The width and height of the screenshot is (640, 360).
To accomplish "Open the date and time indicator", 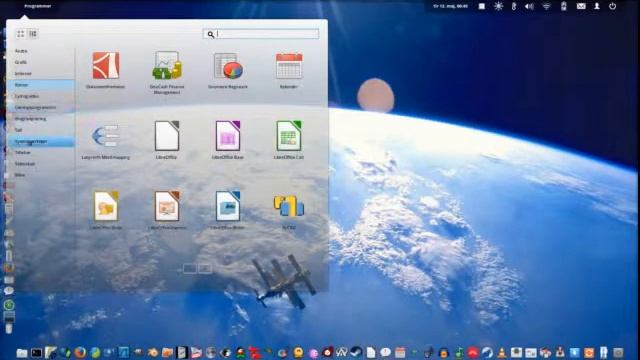I will click(451, 6).
